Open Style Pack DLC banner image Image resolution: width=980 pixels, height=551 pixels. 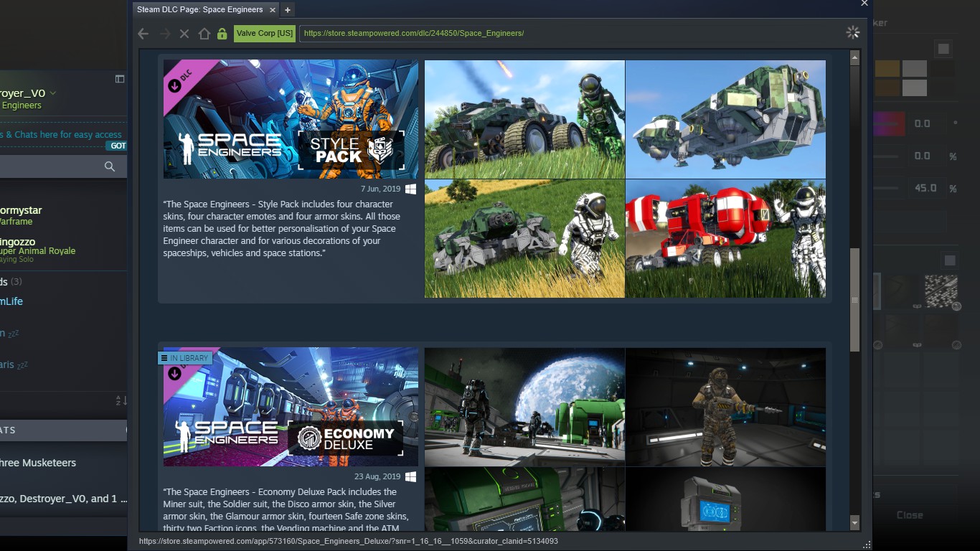click(291, 119)
